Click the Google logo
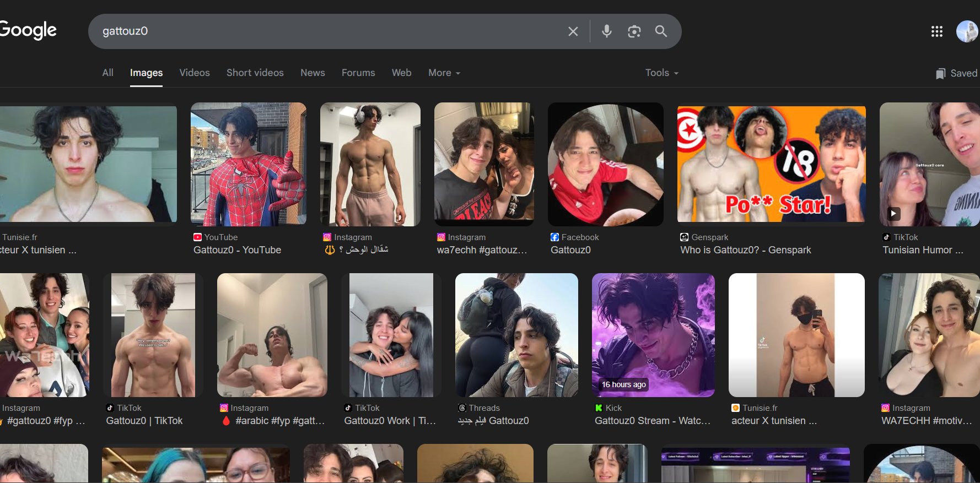Viewport: 980px width, 483px height. (28, 30)
